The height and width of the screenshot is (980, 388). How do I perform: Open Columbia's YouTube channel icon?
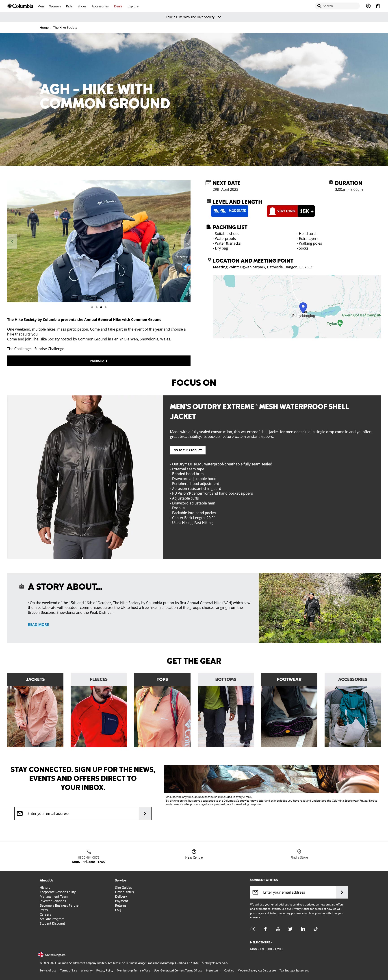point(278,929)
